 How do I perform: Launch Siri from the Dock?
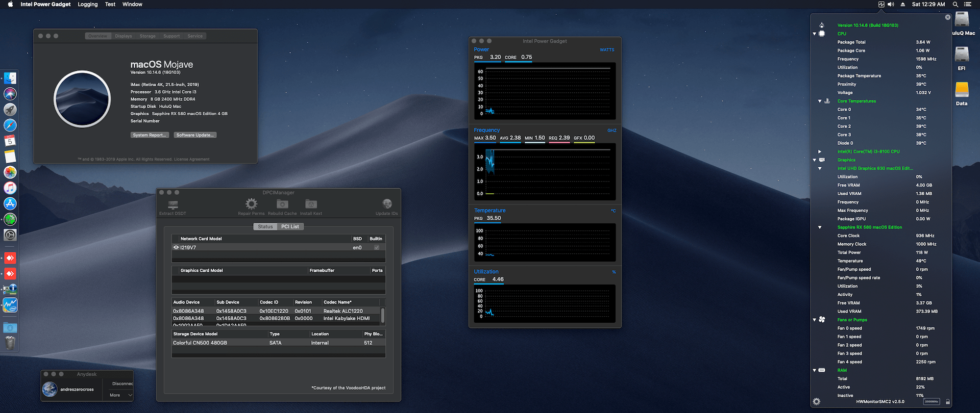point(10,94)
